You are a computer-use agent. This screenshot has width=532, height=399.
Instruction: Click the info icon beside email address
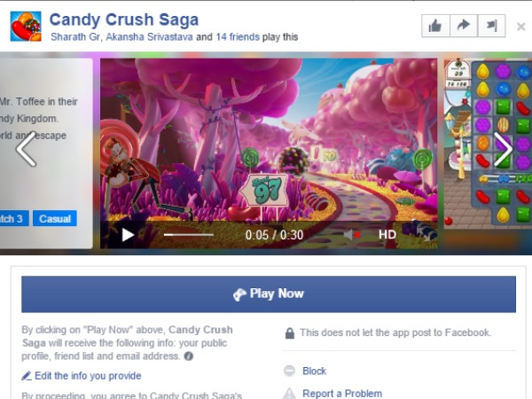(x=188, y=356)
